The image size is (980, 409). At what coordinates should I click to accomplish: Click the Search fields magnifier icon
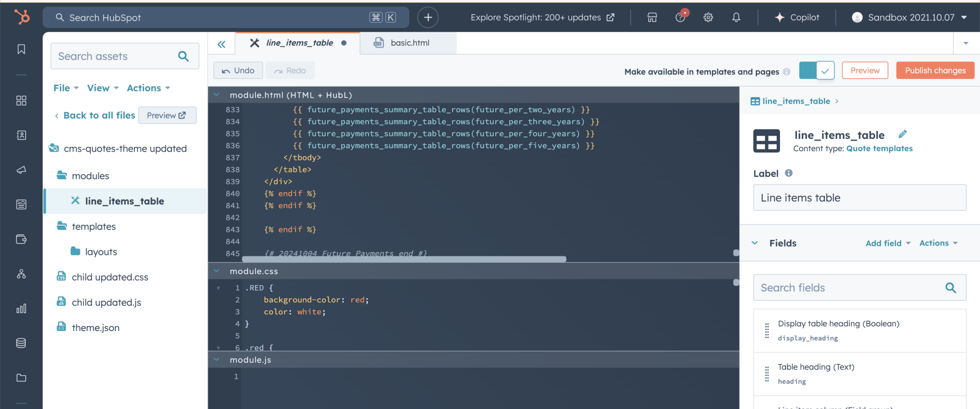click(x=951, y=287)
